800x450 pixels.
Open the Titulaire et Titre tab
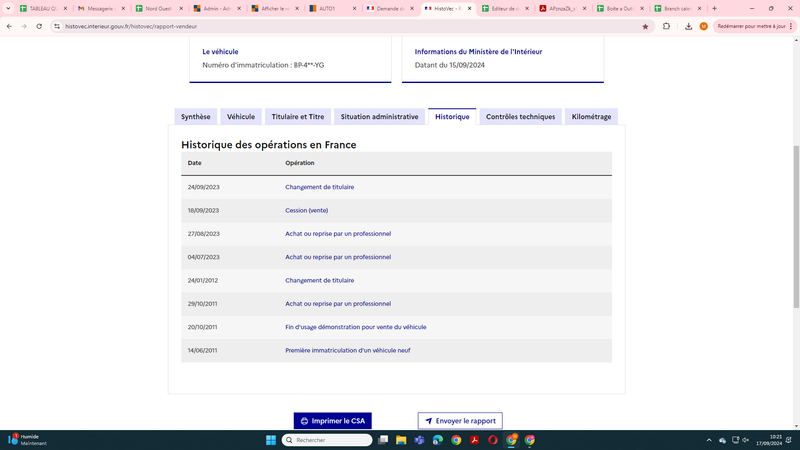(x=298, y=117)
